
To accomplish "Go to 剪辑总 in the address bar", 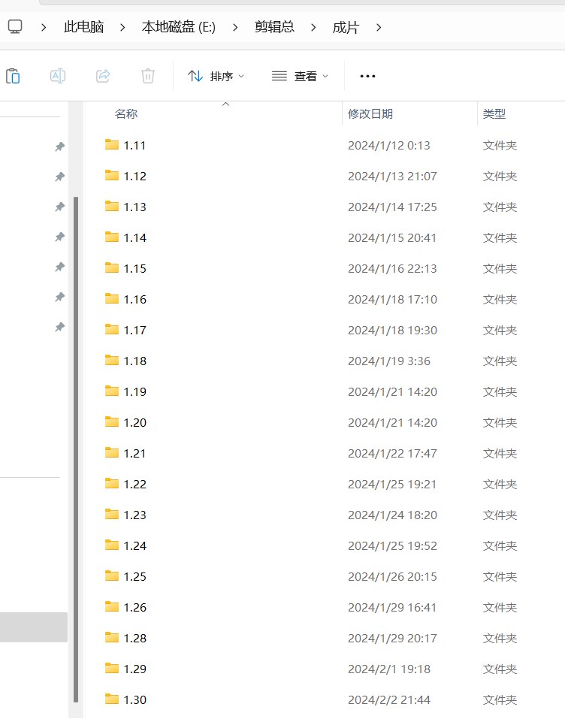I will click(274, 27).
